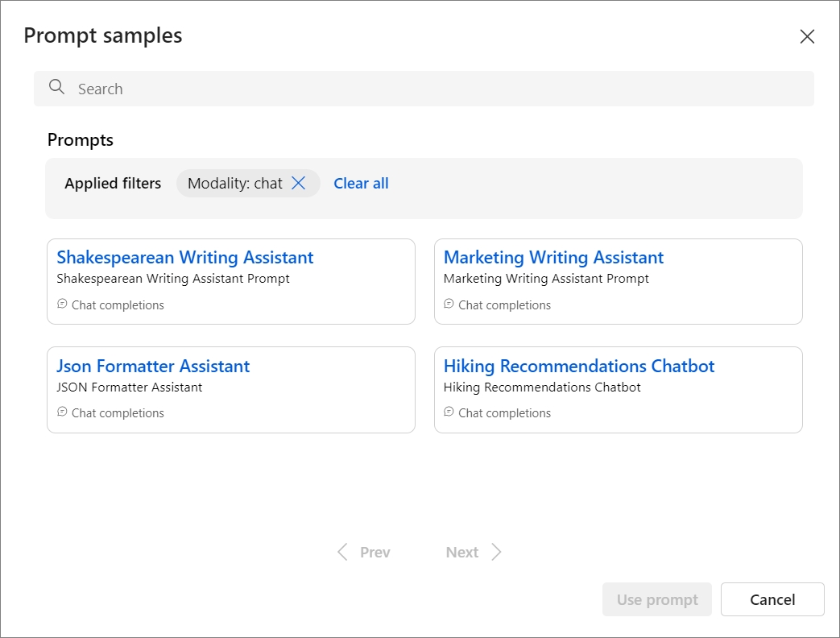
Task: Close the Prompt samples dialog
Action: click(807, 36)
